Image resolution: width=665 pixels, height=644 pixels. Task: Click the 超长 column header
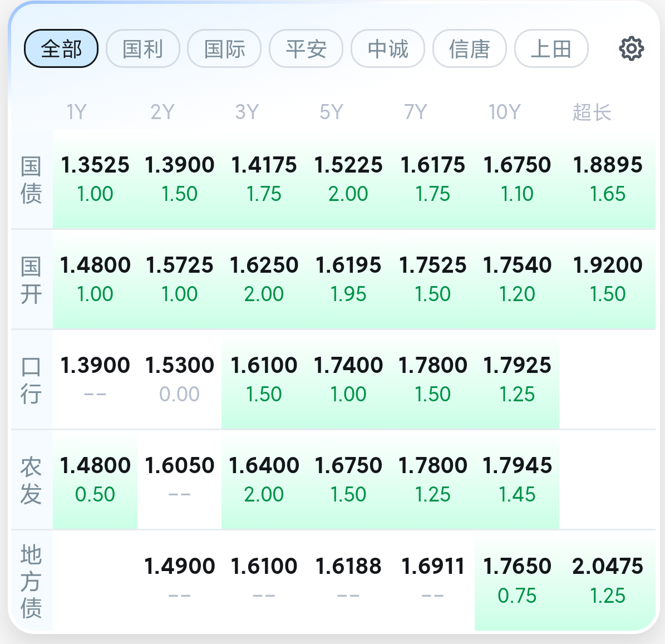[592, 112]
